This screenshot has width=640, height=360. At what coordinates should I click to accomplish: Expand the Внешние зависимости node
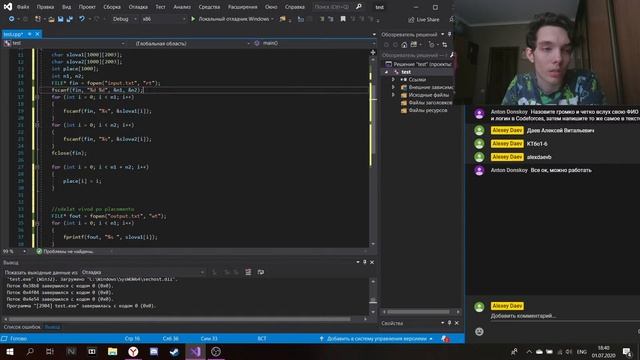393,87
